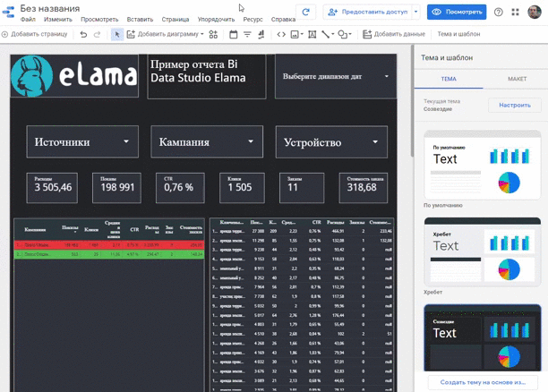Viewport: 548px width, 392px height.
Task: Click the Посмотреть view button
Action: 457,12
